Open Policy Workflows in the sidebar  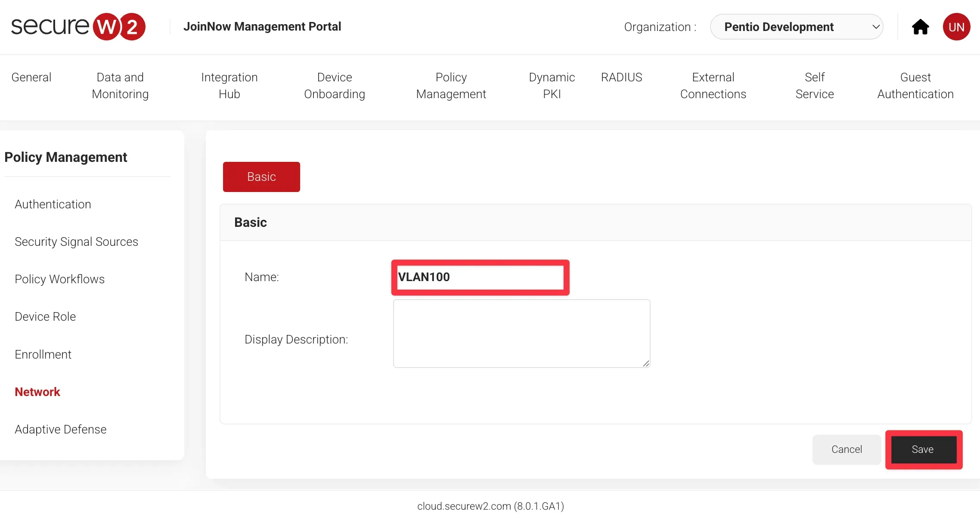[59, 279]
